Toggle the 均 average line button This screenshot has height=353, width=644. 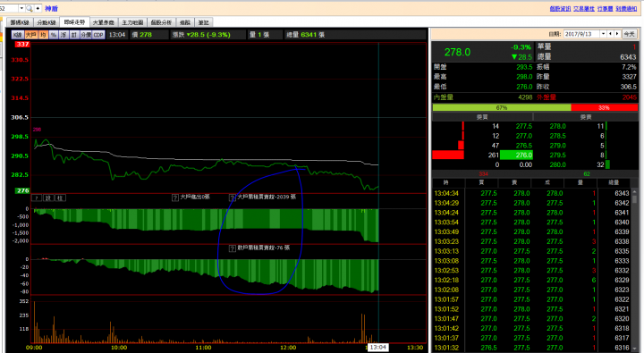click(43, 35)
